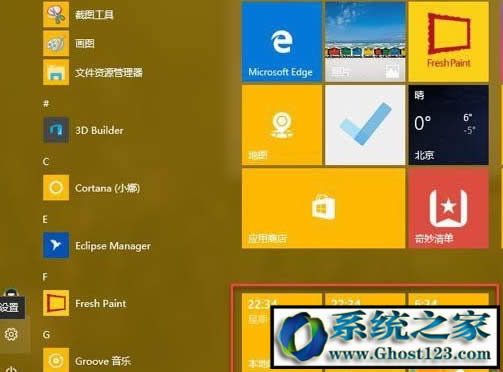Jump to the F letter group header
Screen dimensions: 503x372
[x=45, y=277]
